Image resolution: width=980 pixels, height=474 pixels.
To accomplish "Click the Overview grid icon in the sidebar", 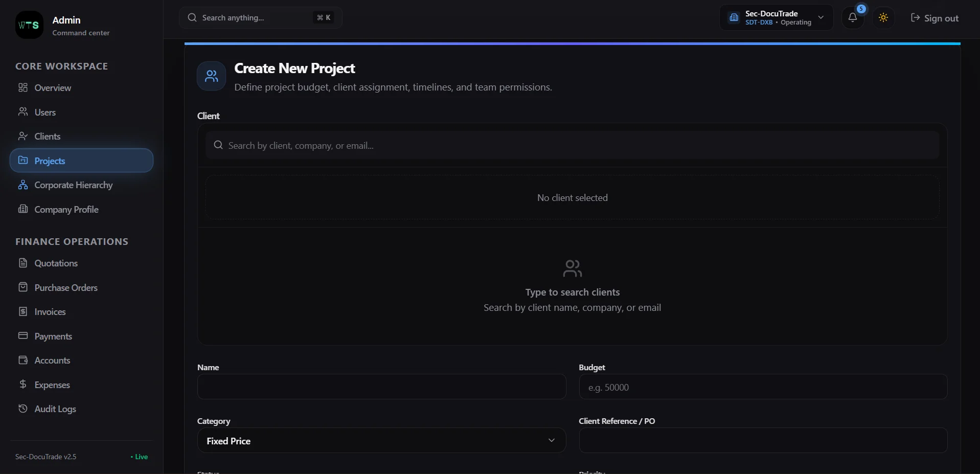I will (x=23, y=87).
